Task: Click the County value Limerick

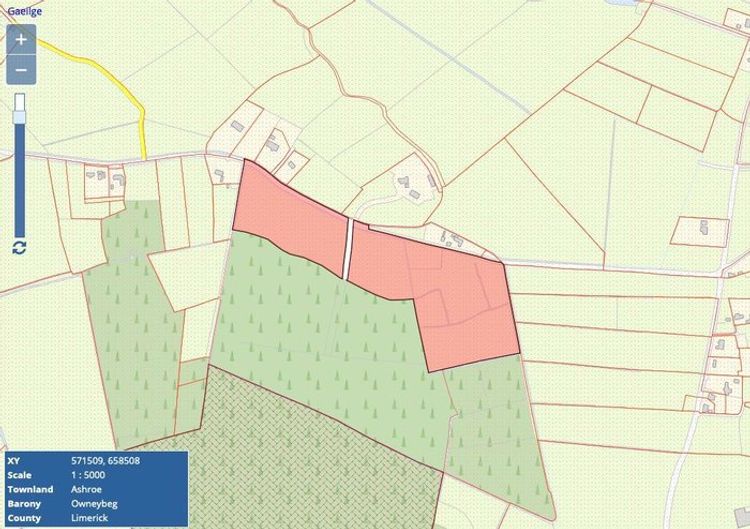Action: pyautogui.click(x=89, y=518)
